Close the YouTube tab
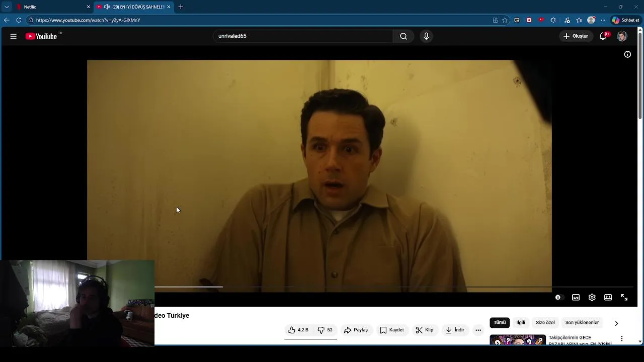 click(x=169, y=7)
